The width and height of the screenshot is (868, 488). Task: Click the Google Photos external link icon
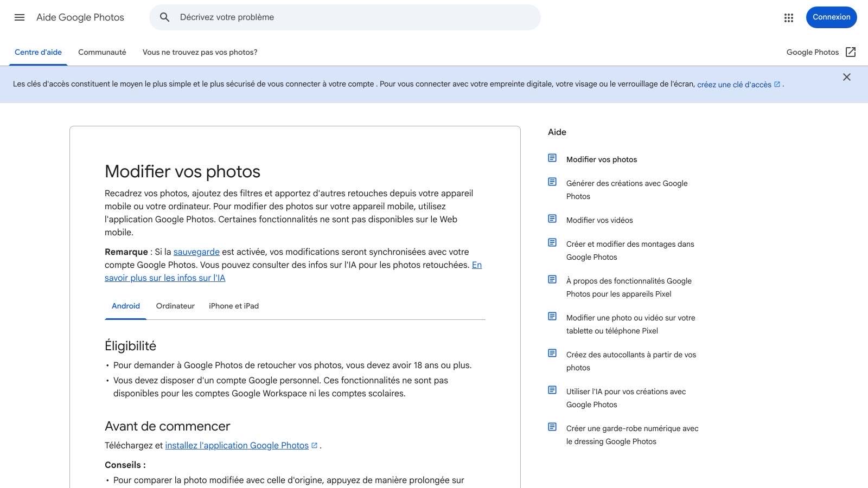pyautogui.click(x=851, y=52)
